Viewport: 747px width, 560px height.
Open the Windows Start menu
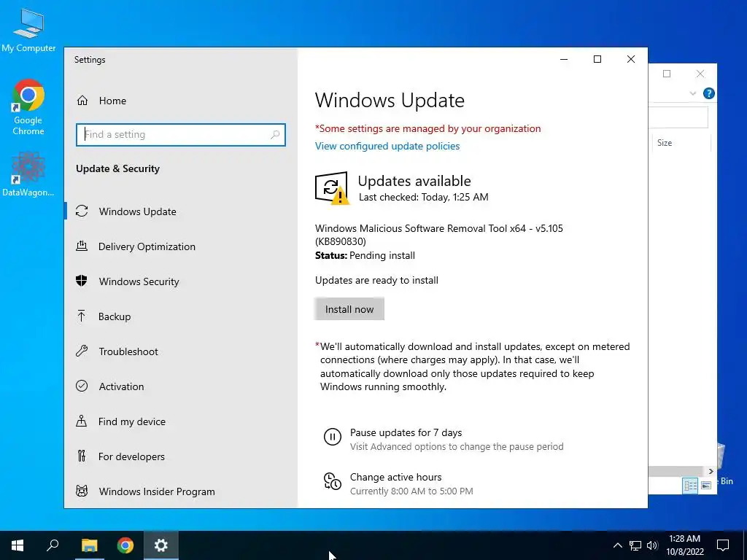pos(18,545)
